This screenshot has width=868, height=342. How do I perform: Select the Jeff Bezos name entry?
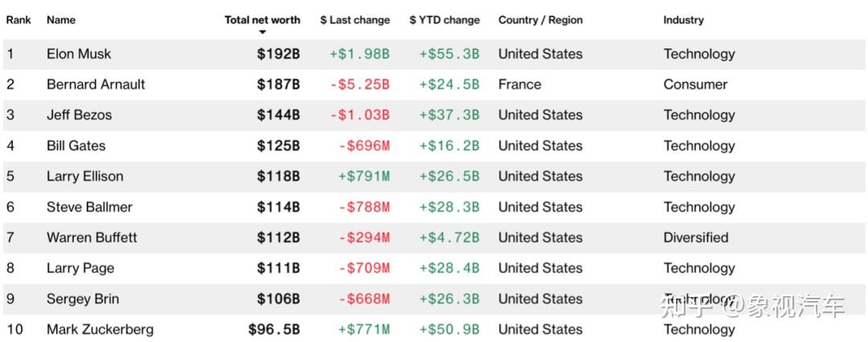pos(79,115)
